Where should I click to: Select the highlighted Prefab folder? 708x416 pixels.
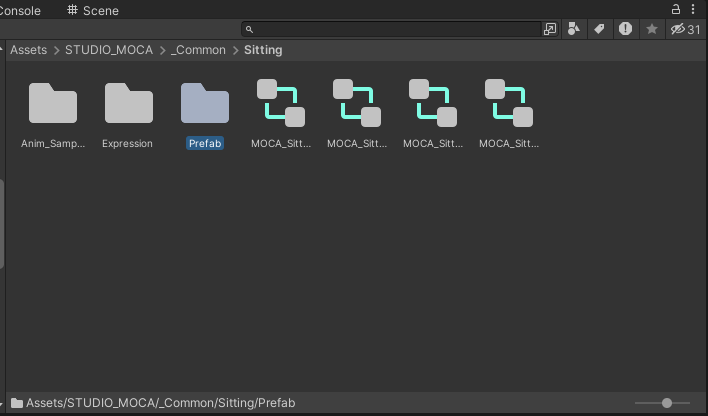[x=204, y=105]
